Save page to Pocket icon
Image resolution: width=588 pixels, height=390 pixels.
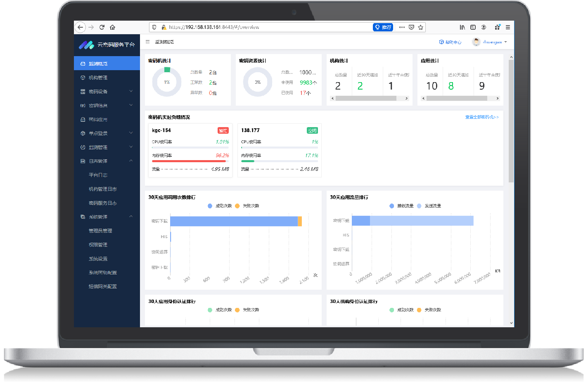(x=411, y=27)
